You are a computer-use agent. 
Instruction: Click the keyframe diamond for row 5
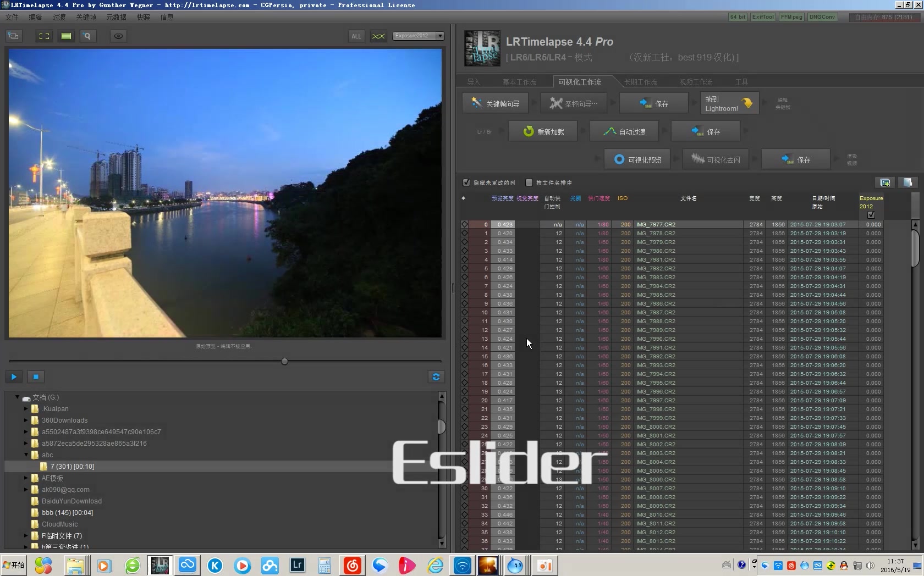pyautogui.click(x=465, y=268)
